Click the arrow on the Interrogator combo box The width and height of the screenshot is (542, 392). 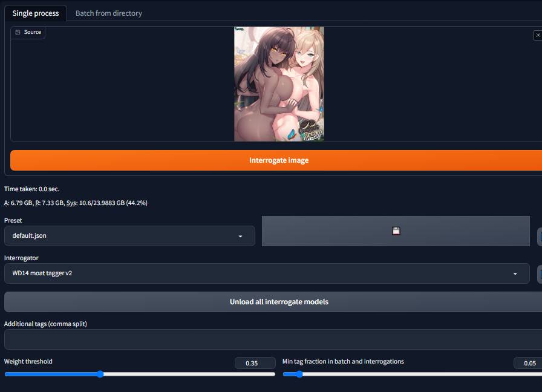pyautogui.click(x=515, y=273)
